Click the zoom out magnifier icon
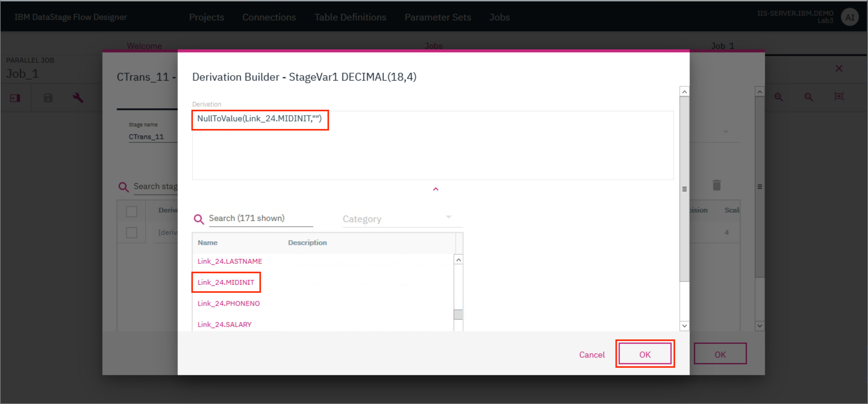Screen dimensions: 868x404 pyautogui.click(x=808, y=97)
